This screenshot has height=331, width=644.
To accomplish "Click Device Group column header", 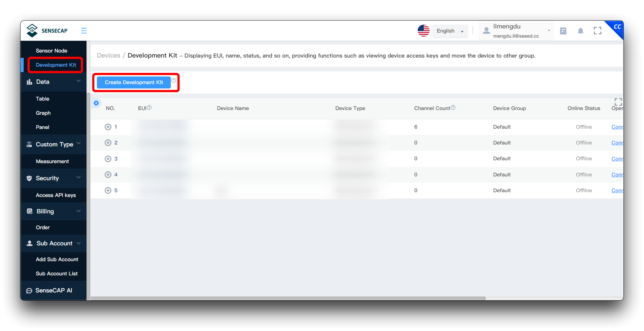I will [510, 108].
